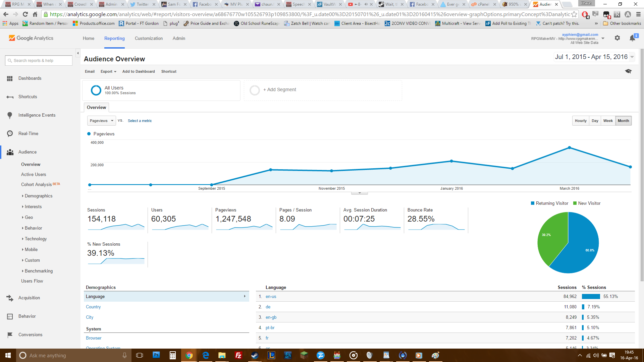Click the Acquisition arrow icon
The height and width of the screenshot is (362, 644).
click(10, 298)
